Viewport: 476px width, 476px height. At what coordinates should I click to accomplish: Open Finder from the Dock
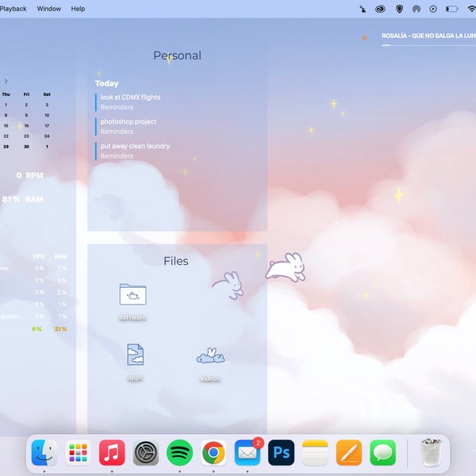tap(44, 453)
